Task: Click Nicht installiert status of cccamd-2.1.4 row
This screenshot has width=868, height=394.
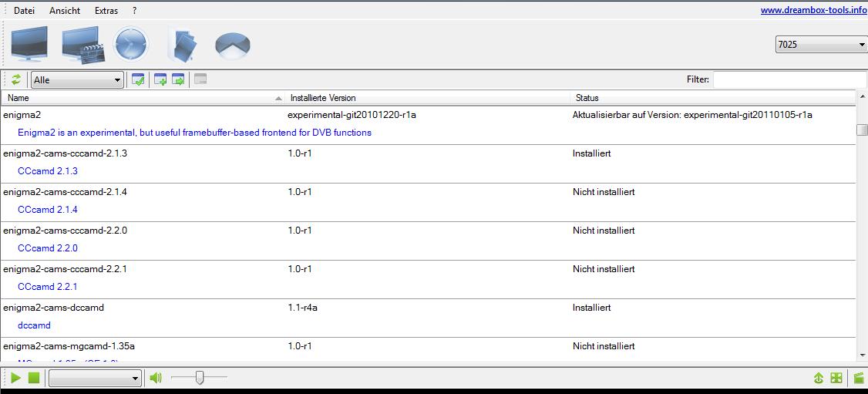Action: point(604,192)
